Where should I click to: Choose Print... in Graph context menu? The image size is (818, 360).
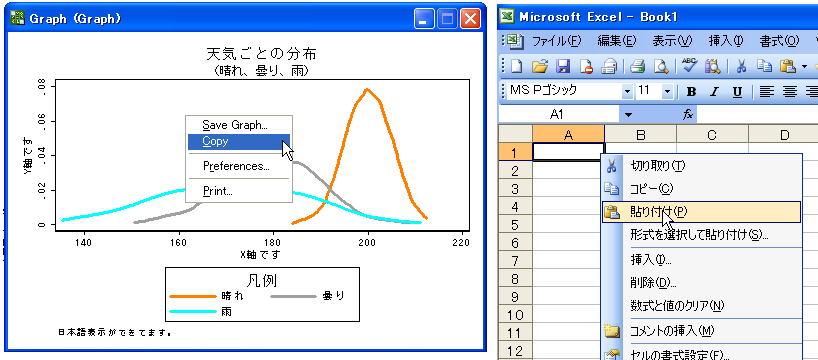239,191
